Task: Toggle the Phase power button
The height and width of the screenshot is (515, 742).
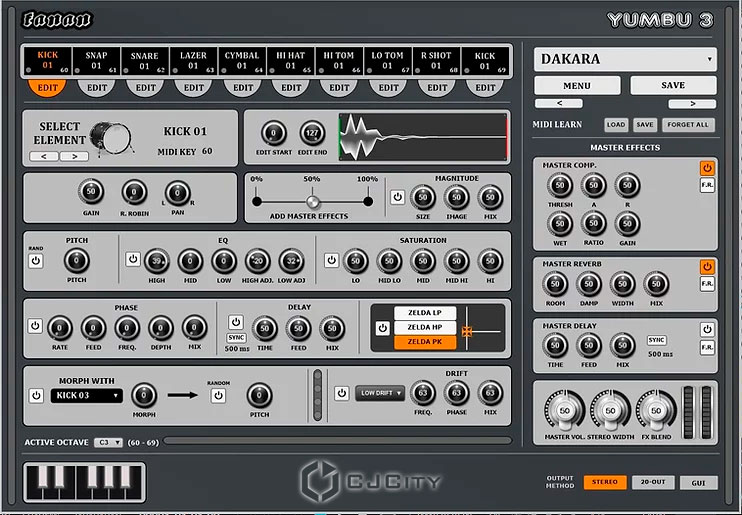Action: pos(35,326)
